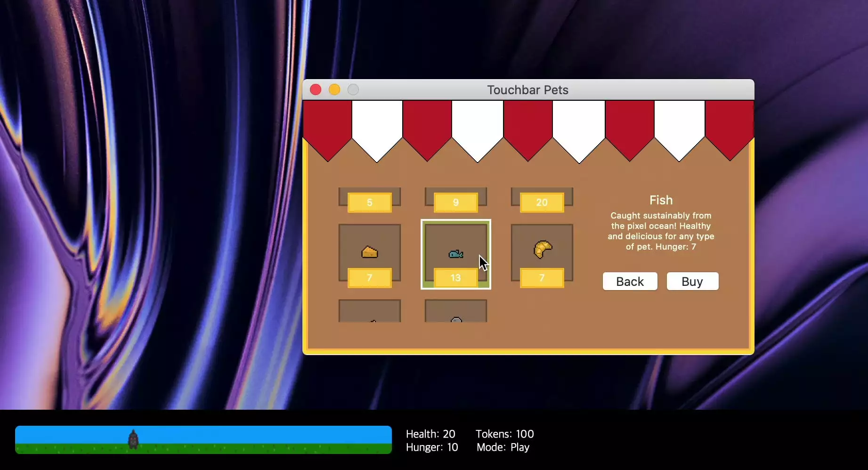868x470 pixels.
Task: Click the price tag showing 5
Action: [370, 203]
